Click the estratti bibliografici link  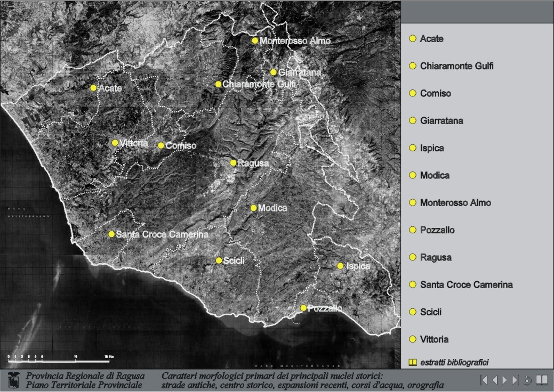coord(454,363)
